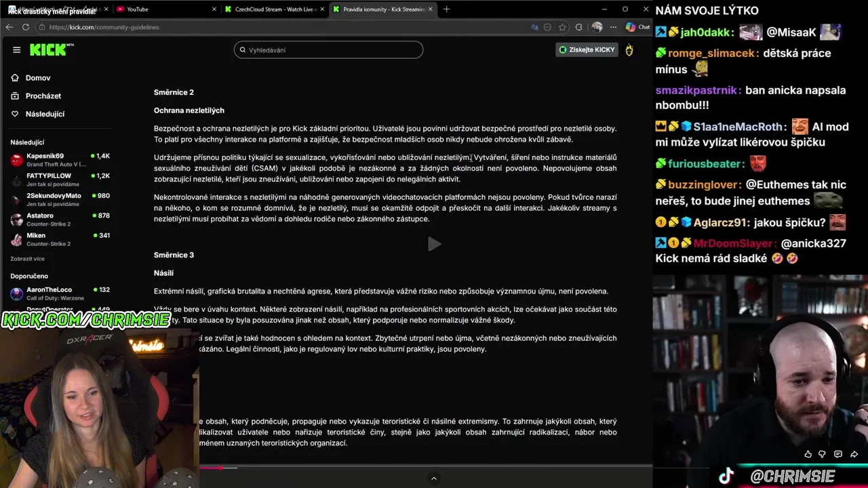Click the furiousbeater username in chat
Screen dimensions: 868x488
click(704, 163)
